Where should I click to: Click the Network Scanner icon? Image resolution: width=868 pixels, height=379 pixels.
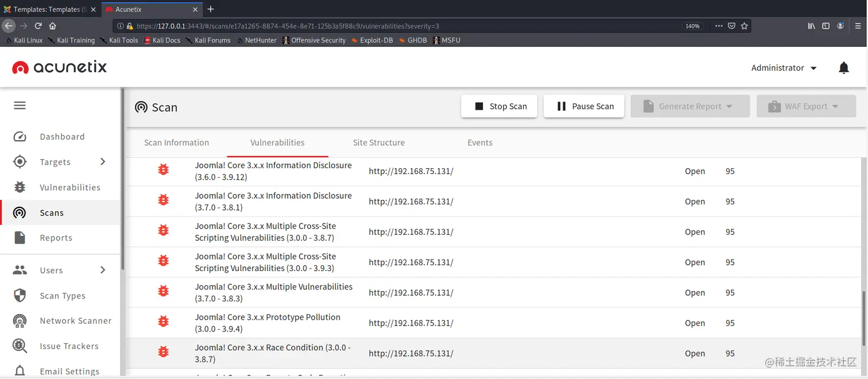click(x=20, y=320)
